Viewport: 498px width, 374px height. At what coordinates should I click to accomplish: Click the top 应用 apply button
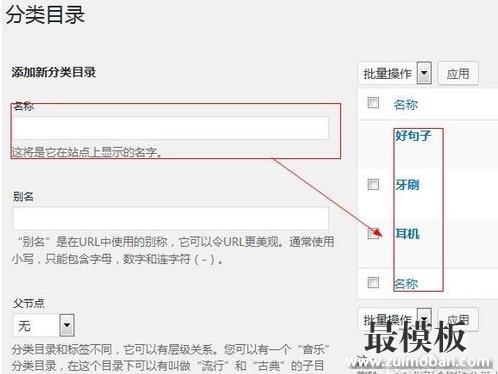click(x=458, y=73)
